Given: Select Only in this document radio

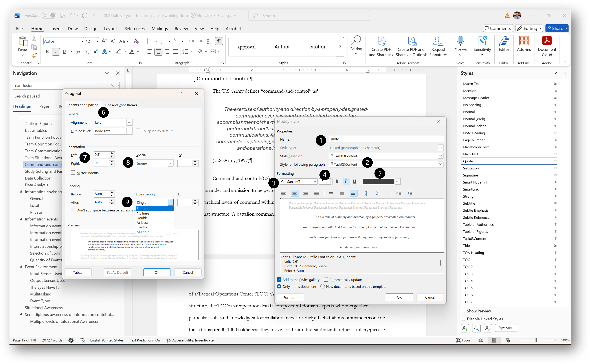Looking at the screenshot, I should pyautogui.click(x=279, y=287).
